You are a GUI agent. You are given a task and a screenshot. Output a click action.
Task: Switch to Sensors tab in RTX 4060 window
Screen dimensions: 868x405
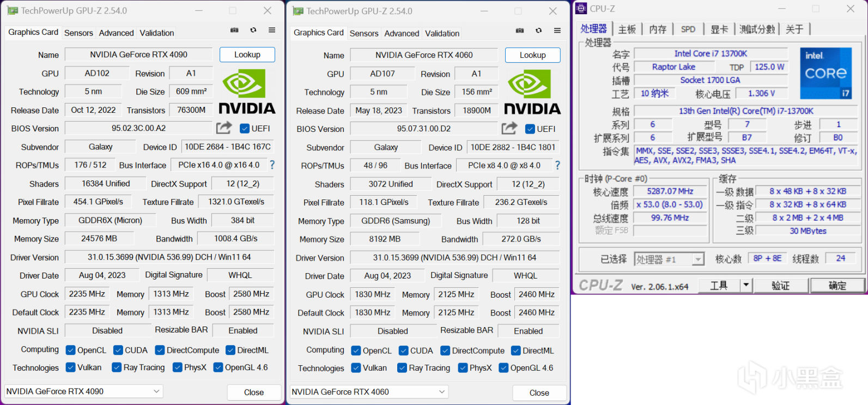(364, 33)
